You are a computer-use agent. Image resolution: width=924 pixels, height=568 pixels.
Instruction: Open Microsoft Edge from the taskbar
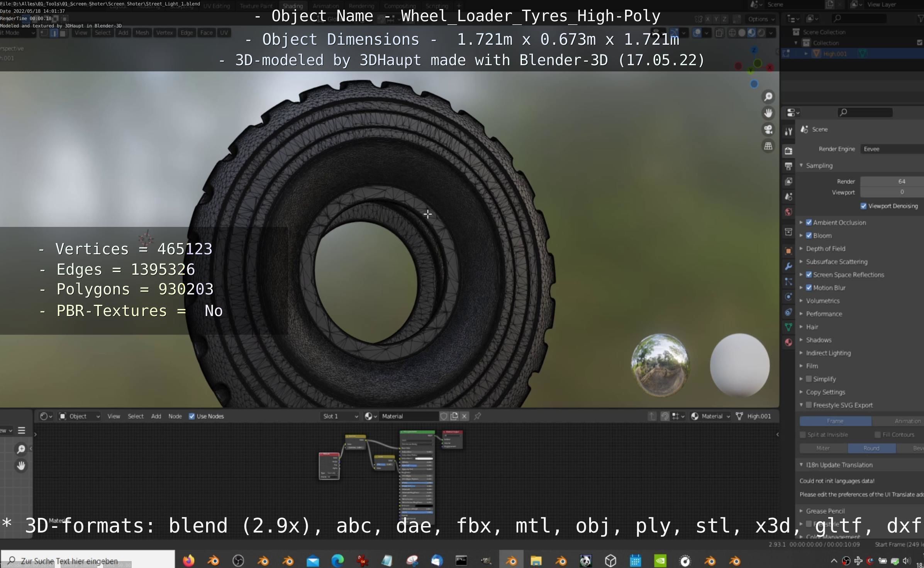[x=337, y=560]
